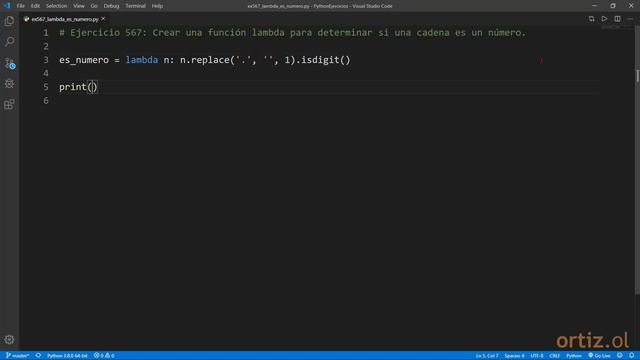The height and width of the screenshot is (360, 640).
Task: Click the feedback smiley in status bar
Action: (620, 356)
